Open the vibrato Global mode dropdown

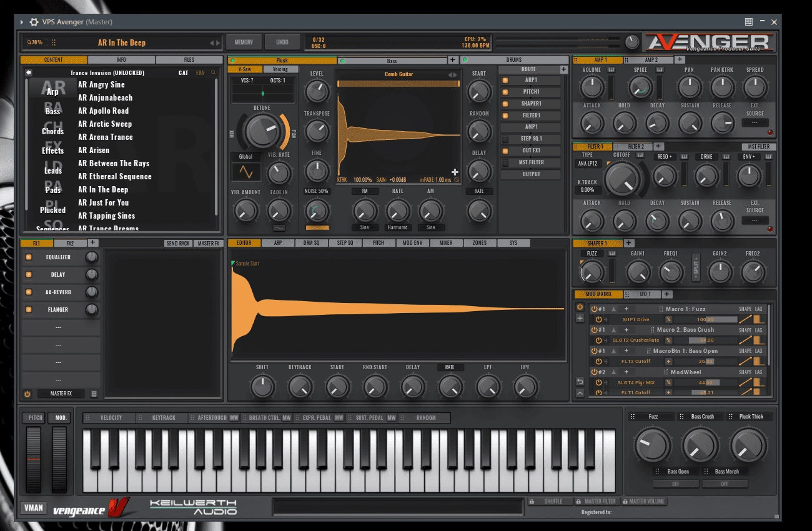(x=245, y=157)
